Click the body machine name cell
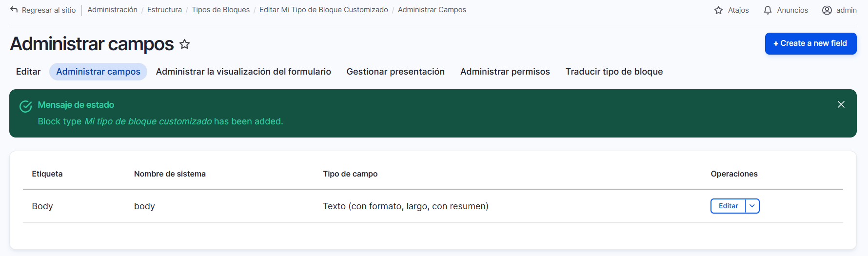Image resolution: width=868 pixels, height=256 pixels. [144, 206]
